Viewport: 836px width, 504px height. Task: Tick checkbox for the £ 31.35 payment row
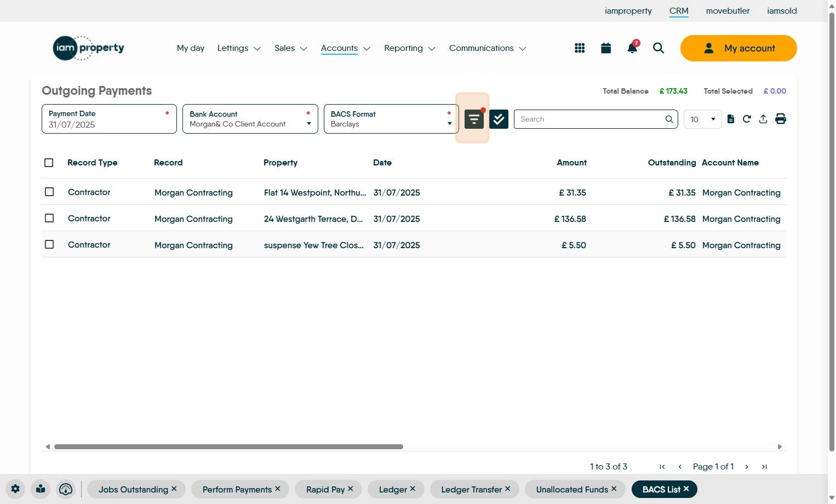coord(49,192)
